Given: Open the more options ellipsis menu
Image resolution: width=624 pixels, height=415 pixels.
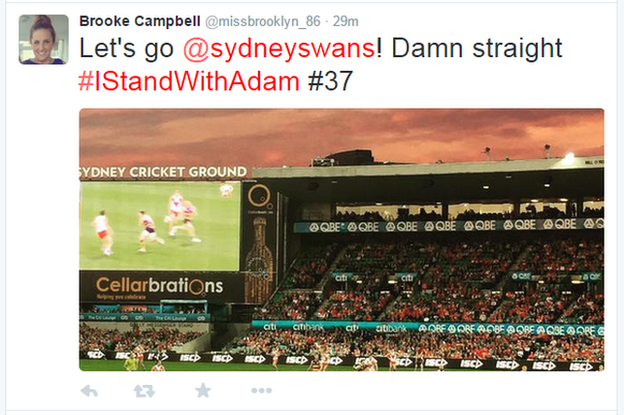Looking at the screenshot, I should pos(261,391).
